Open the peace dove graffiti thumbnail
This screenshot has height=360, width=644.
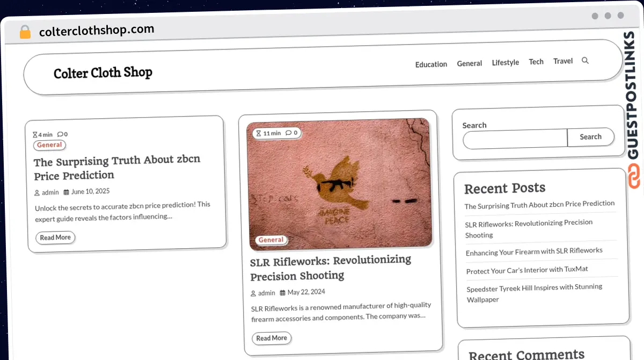[x=340, y=185]
